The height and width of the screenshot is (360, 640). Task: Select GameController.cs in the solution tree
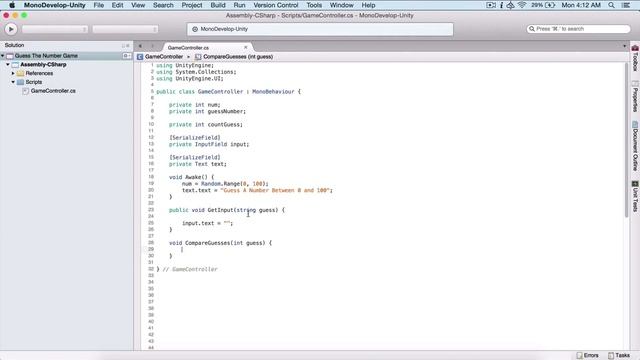click(x=53, y=91)
